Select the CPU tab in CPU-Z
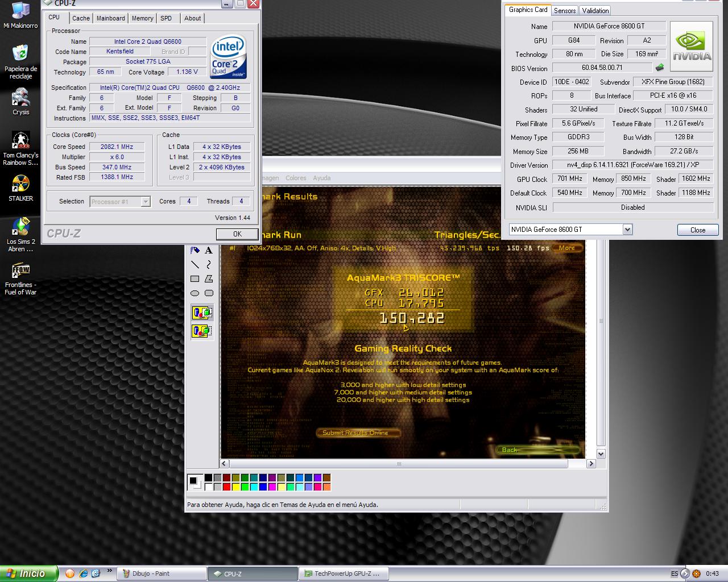 (x=54, y=18)
